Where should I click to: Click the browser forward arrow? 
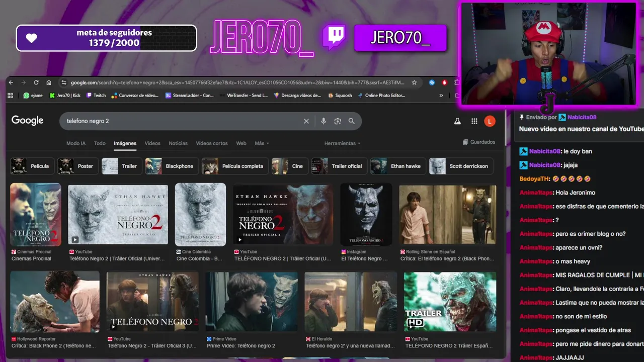(x=24, y=82)
